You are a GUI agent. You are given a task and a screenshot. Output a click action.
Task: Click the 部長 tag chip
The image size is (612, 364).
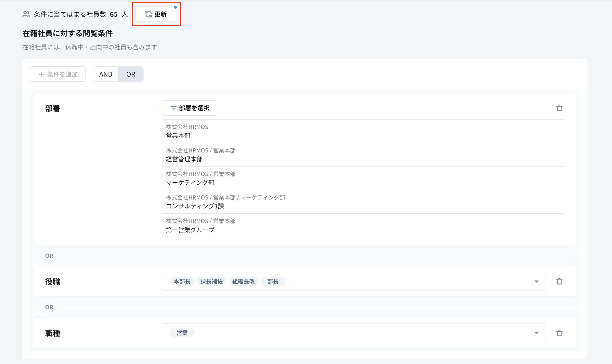[x=273, y=281]
